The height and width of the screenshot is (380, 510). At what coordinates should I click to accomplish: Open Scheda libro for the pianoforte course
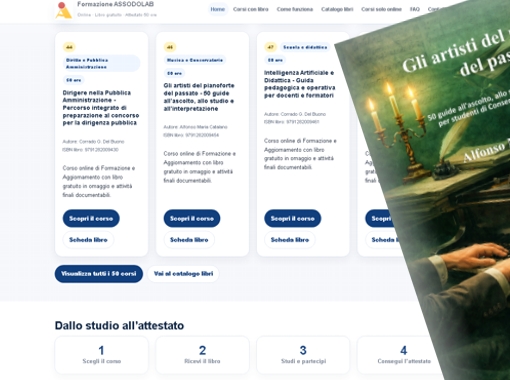(189, 240)
